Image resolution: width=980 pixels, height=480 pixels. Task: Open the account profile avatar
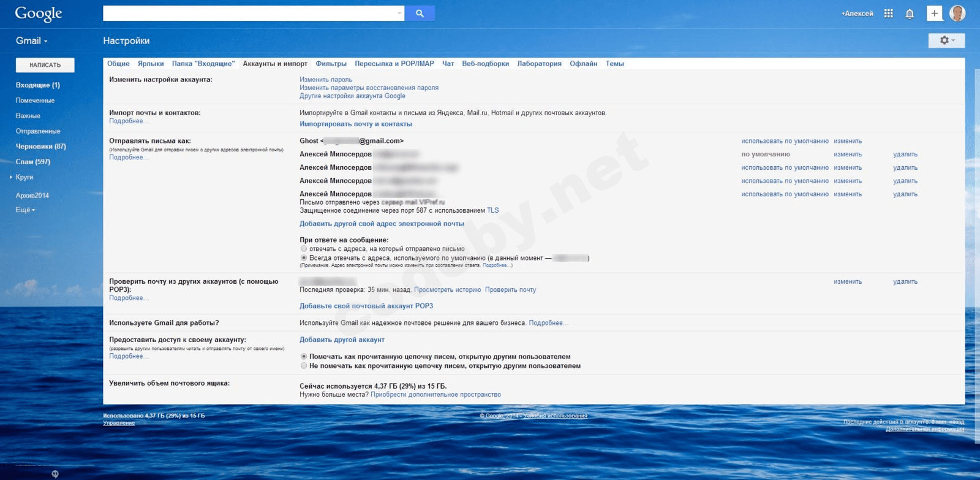[957, 13]
